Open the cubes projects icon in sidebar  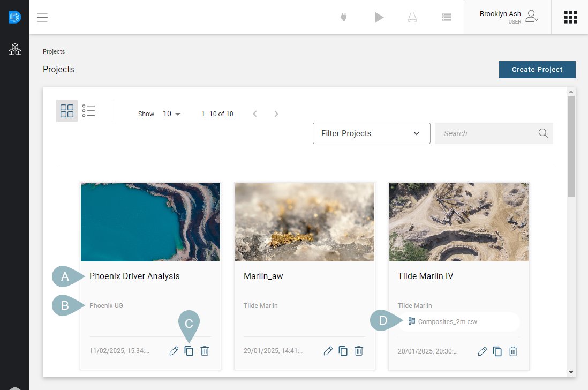point(15,49)
